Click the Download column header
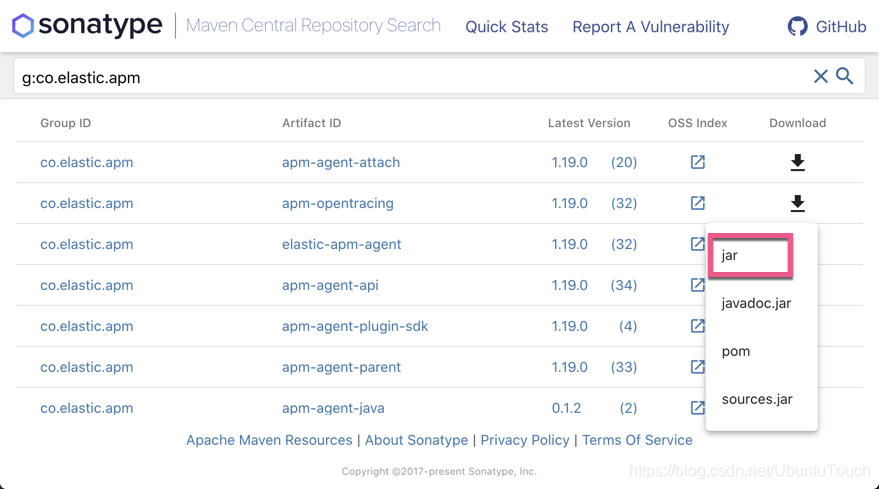 tap(798, 123)
